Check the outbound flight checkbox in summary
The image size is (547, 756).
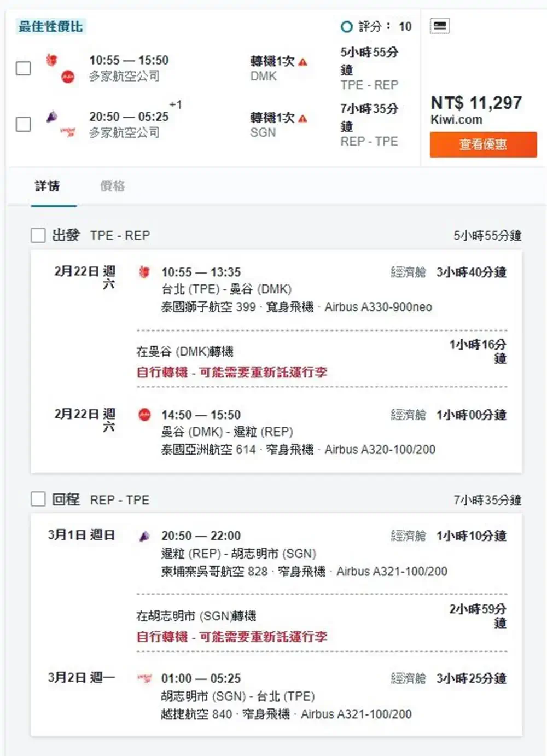coord(23,69)
